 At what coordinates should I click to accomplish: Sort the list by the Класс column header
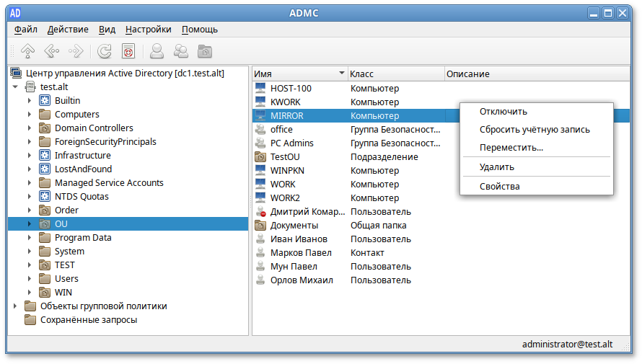(x=395, y=74)
